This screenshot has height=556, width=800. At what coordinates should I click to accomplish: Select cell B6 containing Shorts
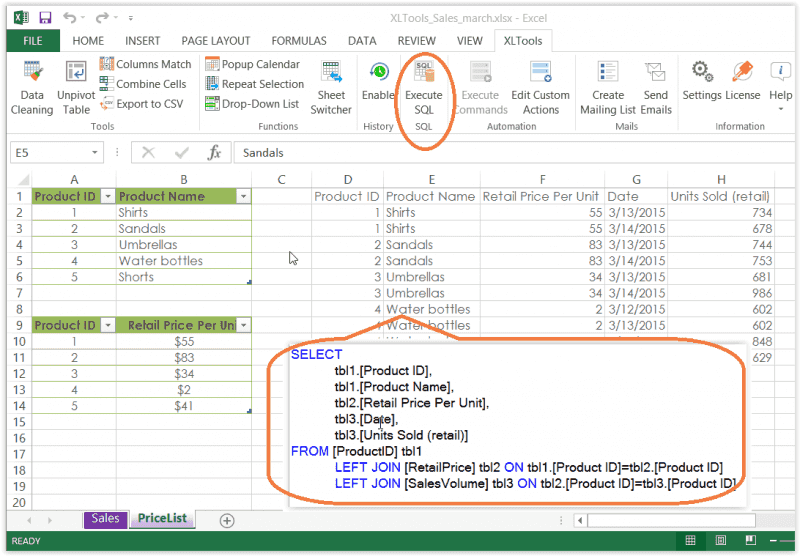click(184, 277)
